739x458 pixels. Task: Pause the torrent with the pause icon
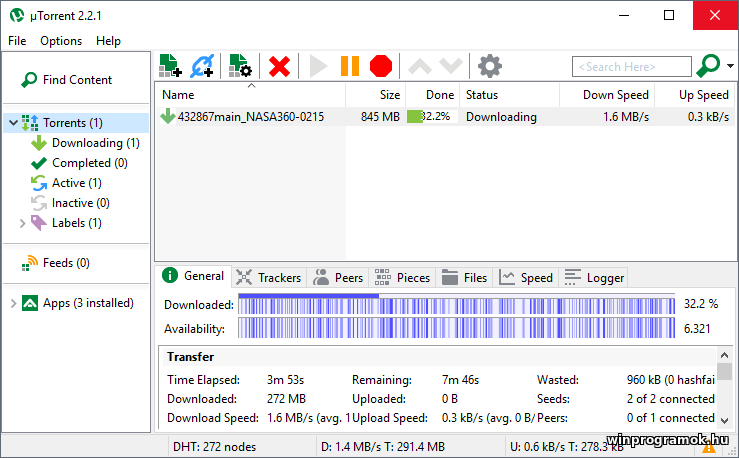[349, 66]
